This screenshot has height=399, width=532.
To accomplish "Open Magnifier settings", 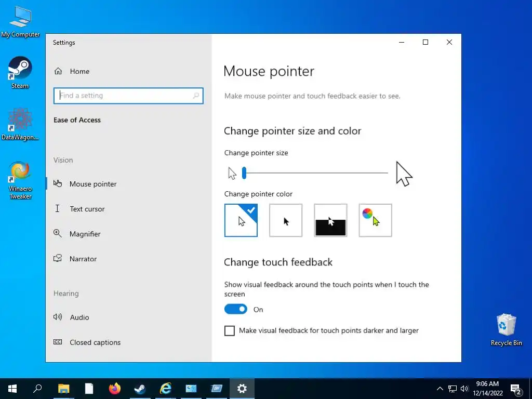I will click(x=129, y=234).
